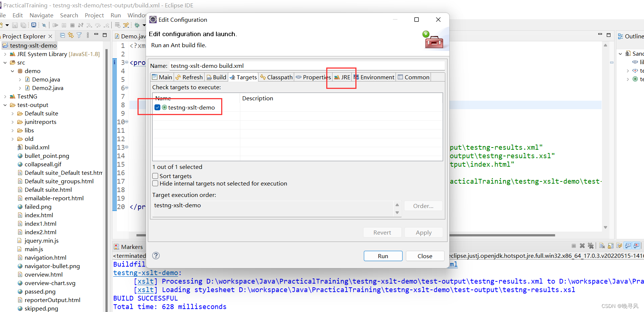This screenshot has width=644, height=312.
Task: Collapse the src folder node
Action: tap(5, 63)
